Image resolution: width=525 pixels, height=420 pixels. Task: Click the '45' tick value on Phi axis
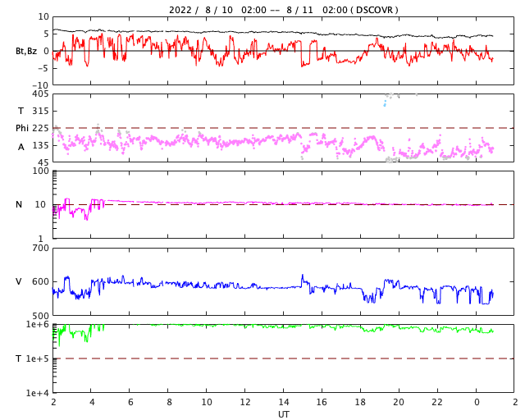point(43,162)
